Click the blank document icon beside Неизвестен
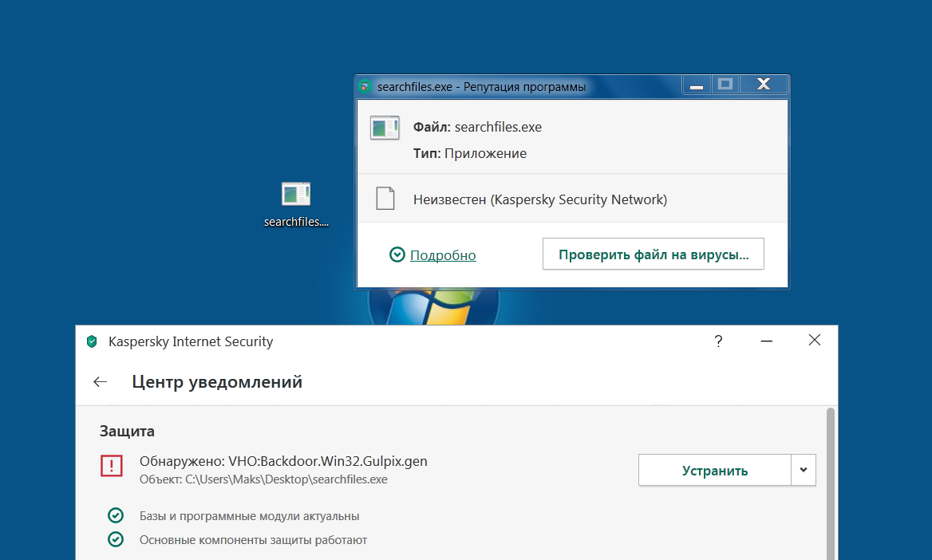 [385, 199]
